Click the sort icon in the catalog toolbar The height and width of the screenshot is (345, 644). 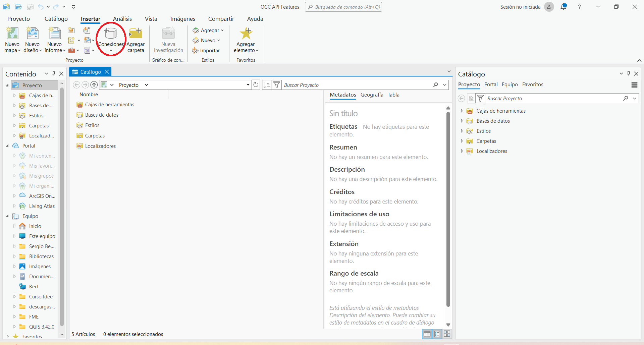tap(267, 85)
